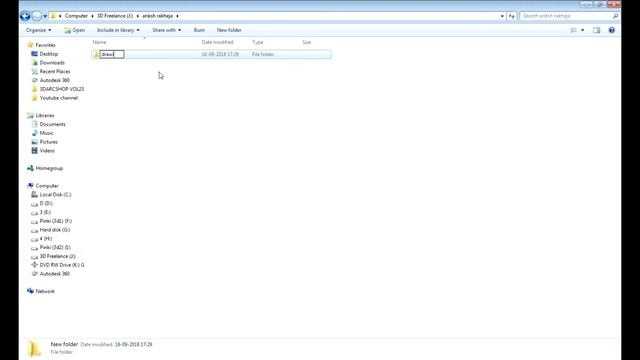Open Autodesk 360 under Favorites
This screenshot has width=640, height=360.
pyautogui.click(x=54, y=80)
